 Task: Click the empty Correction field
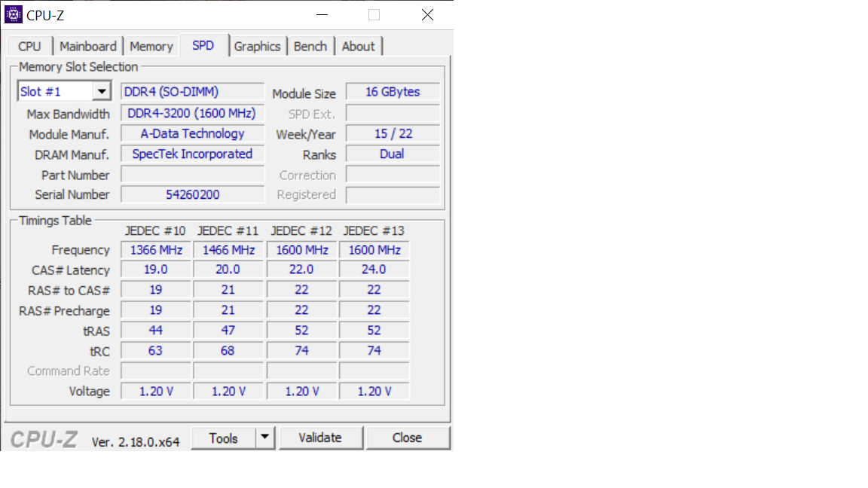tap(393, 175)
